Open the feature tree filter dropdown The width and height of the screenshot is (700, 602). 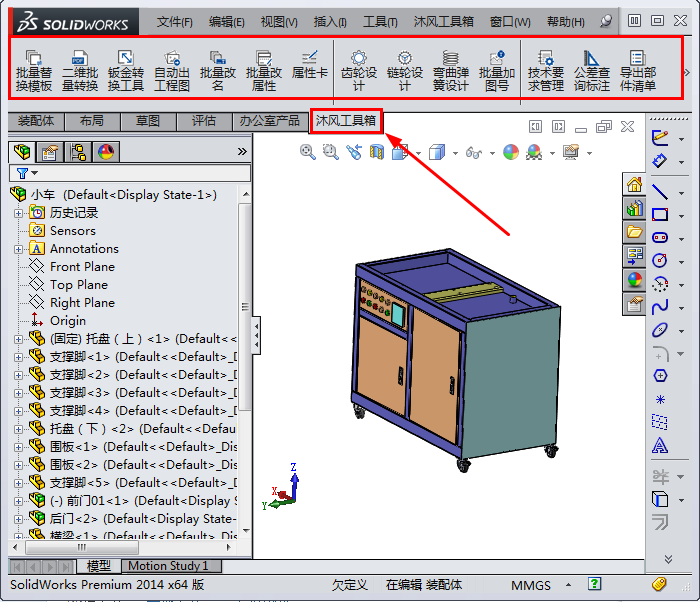[27, 174]
